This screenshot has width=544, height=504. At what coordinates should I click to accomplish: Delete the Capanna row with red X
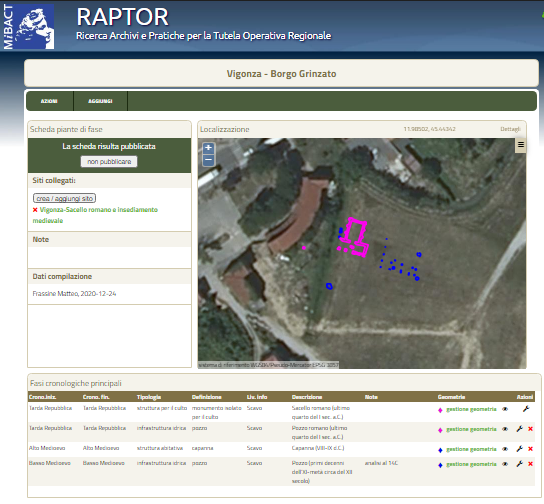pyautogui.click(x=530, y=449)
